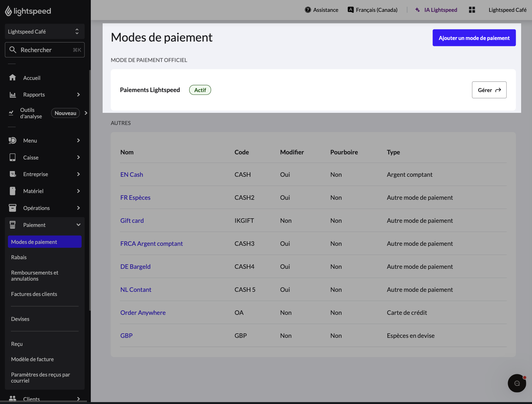The height and width of the screenshot is (404, 532).
Task: Open the EN Cash payment method
Action: [x=131, y=175]
